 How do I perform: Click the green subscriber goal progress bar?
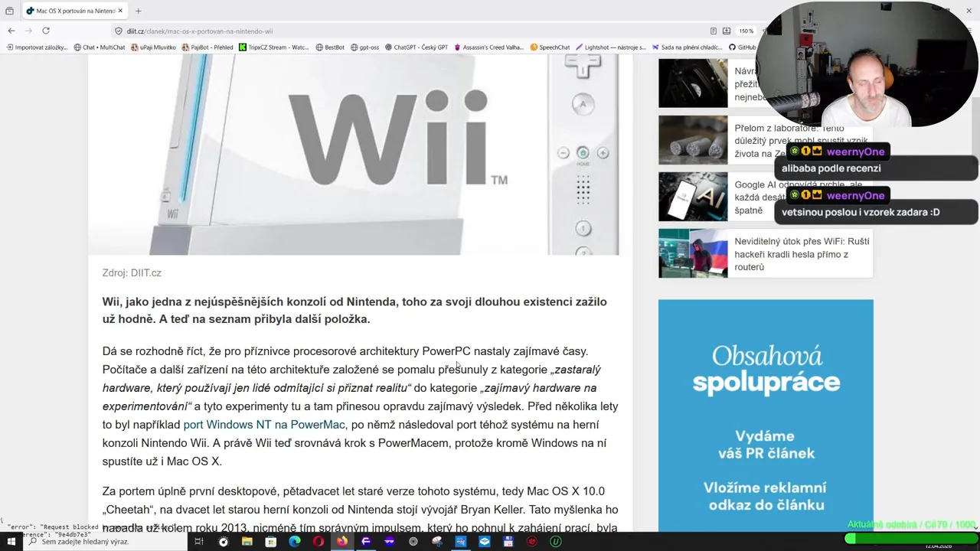911,538
